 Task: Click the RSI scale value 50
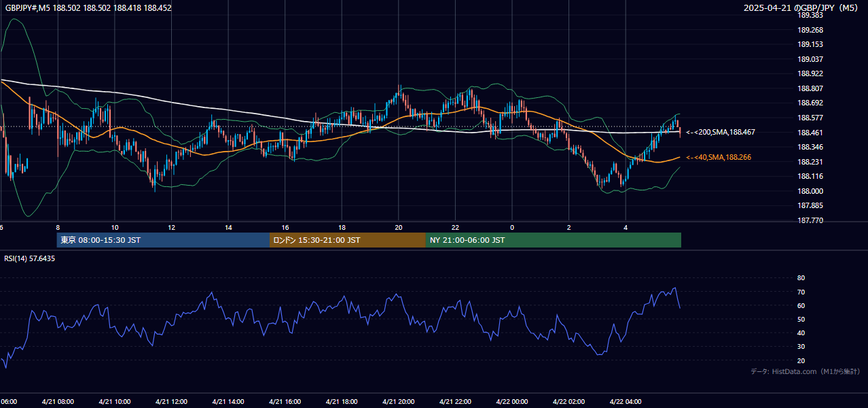[x=801, y=319]
